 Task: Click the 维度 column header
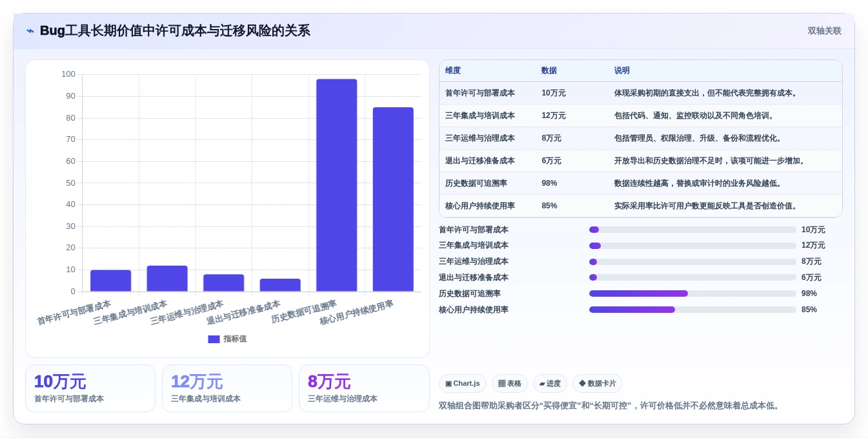[x=453, y=70]
